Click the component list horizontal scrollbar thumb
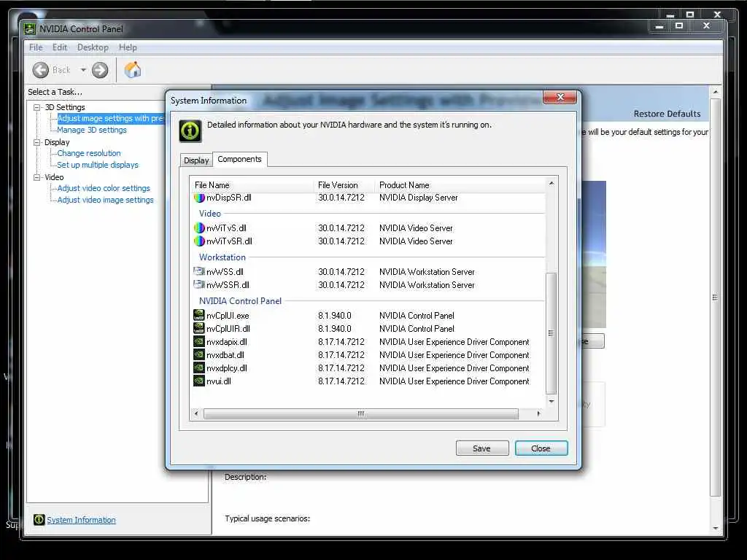Viewport: 747px width, 560px height. (x=360, y=414)
